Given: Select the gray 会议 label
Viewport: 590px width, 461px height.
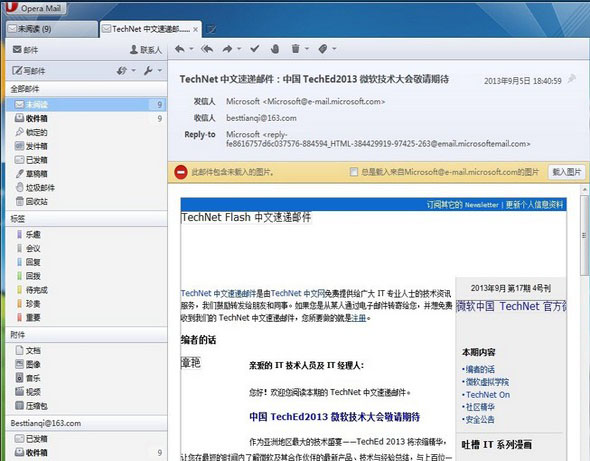Looking at the screenshot, I should point(86,248).
